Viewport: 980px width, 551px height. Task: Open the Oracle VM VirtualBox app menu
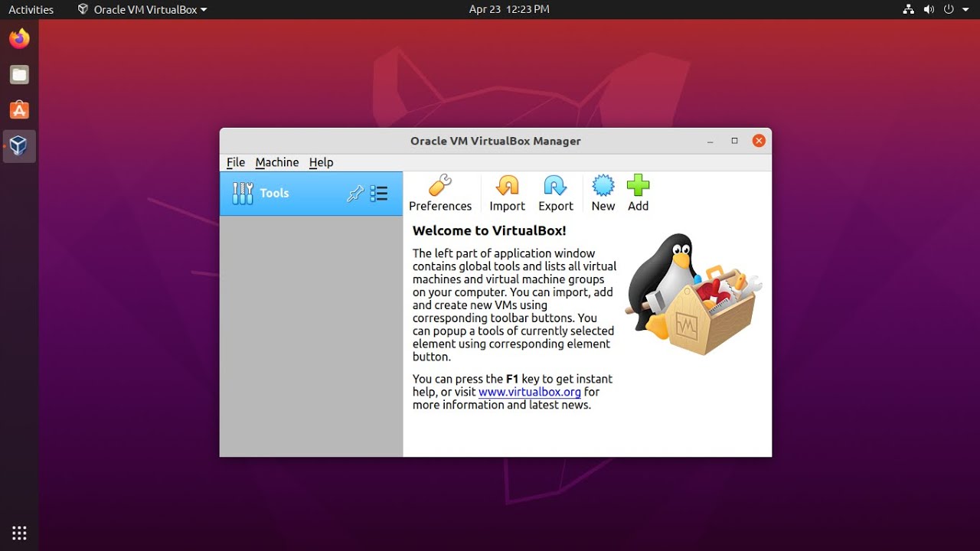point(142,9)
